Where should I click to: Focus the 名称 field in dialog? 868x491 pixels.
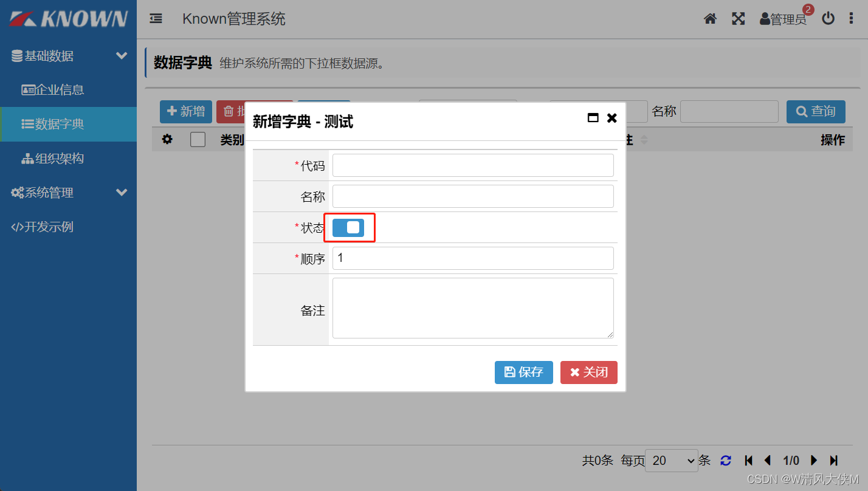pos(473,196)
